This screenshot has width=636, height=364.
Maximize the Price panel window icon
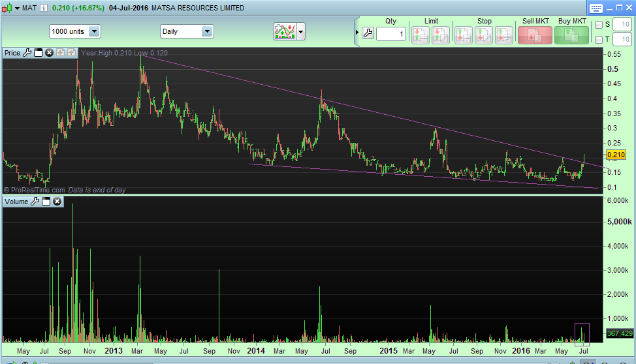click(x=38, y=53)
